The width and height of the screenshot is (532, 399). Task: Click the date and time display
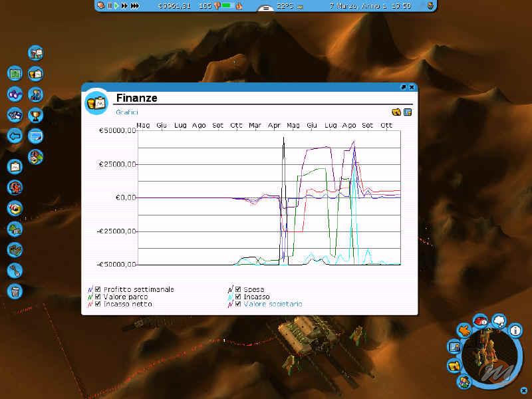point(380,5)
